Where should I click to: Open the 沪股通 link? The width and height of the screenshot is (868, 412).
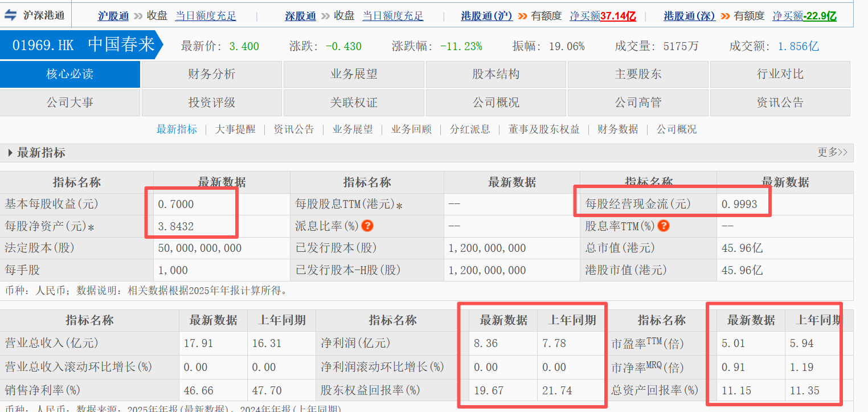point(113,16)
